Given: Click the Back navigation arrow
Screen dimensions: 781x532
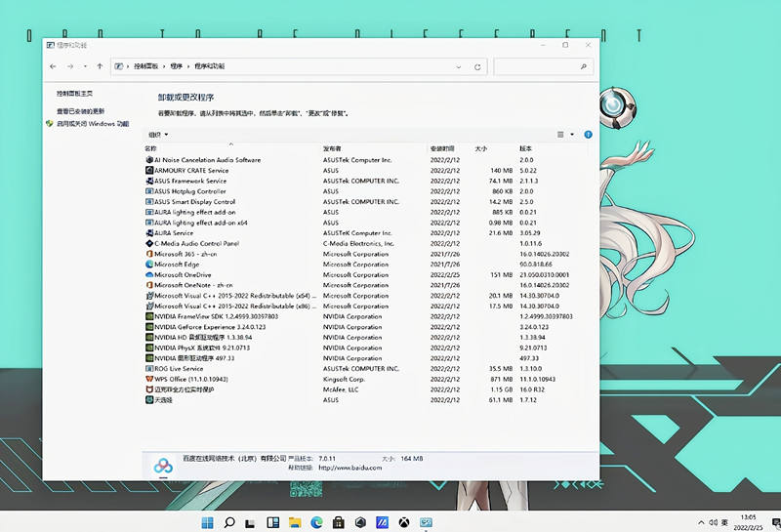Looking at the screenshot, I should pyautogui.click(x=54, y=66).
